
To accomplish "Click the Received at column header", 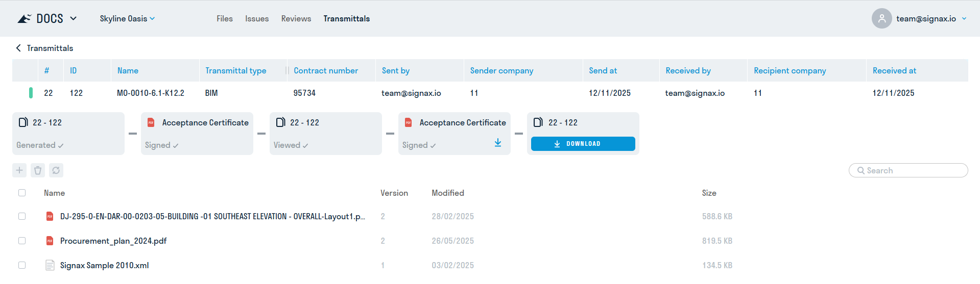I will point(894,70).
